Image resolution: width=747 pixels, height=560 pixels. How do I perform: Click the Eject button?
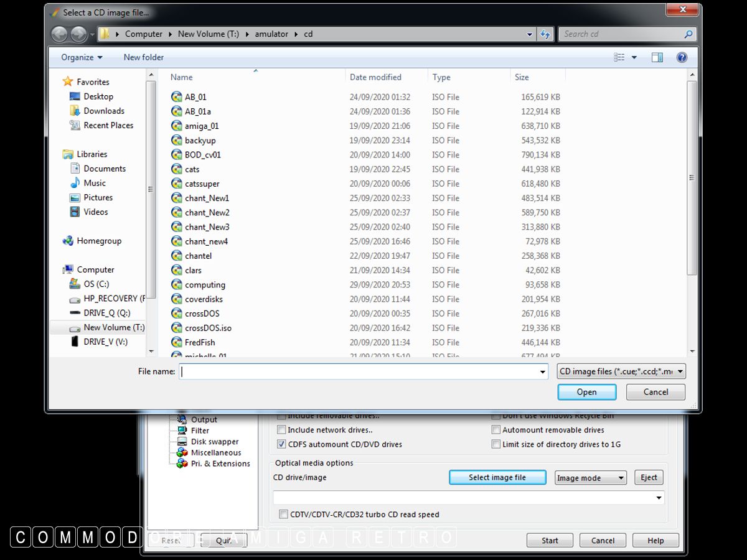[x=649, y=477]
